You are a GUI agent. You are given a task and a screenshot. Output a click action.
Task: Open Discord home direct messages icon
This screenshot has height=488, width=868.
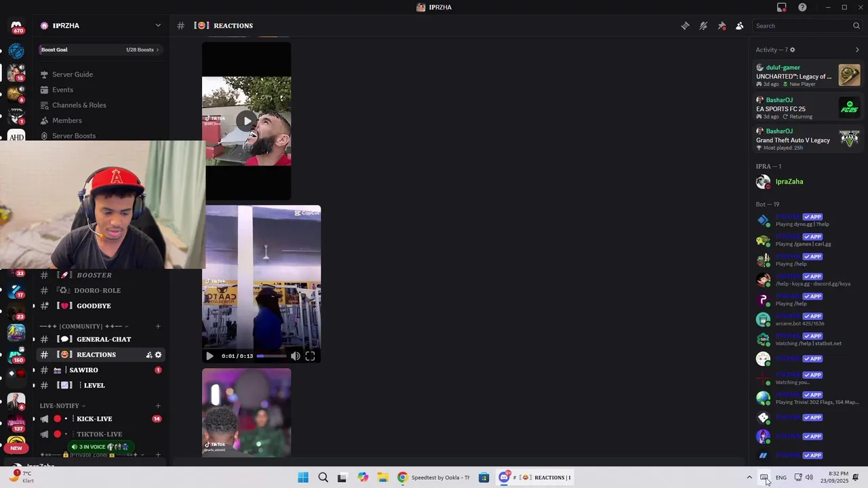(x=16, y=27)
